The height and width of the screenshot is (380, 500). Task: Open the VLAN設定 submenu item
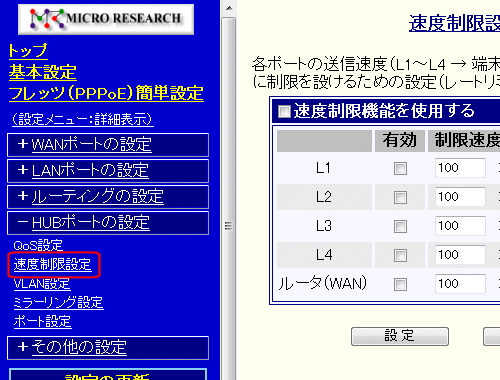point(42,284)
